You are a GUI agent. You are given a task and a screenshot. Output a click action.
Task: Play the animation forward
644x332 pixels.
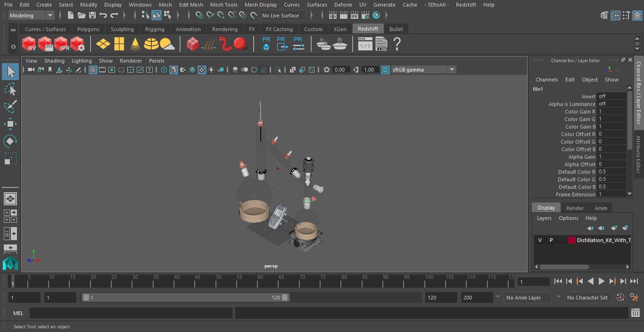pos(602,281)
